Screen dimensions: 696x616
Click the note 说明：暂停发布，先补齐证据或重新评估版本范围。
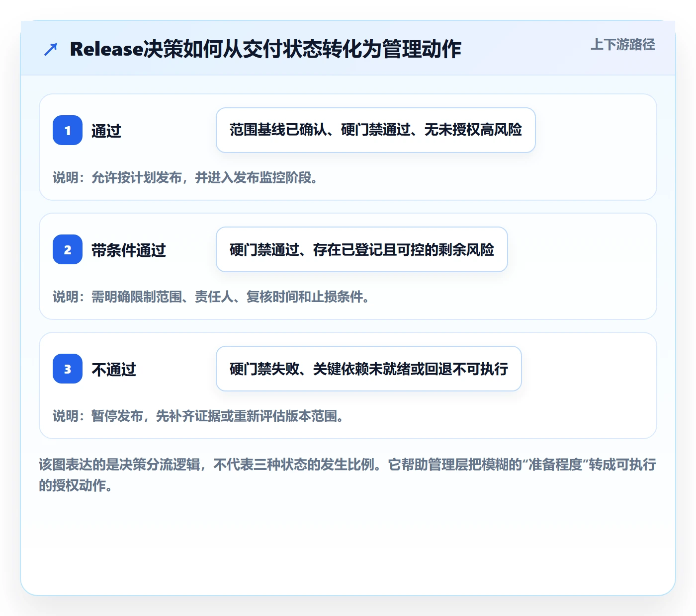click(x=198, y=416)
